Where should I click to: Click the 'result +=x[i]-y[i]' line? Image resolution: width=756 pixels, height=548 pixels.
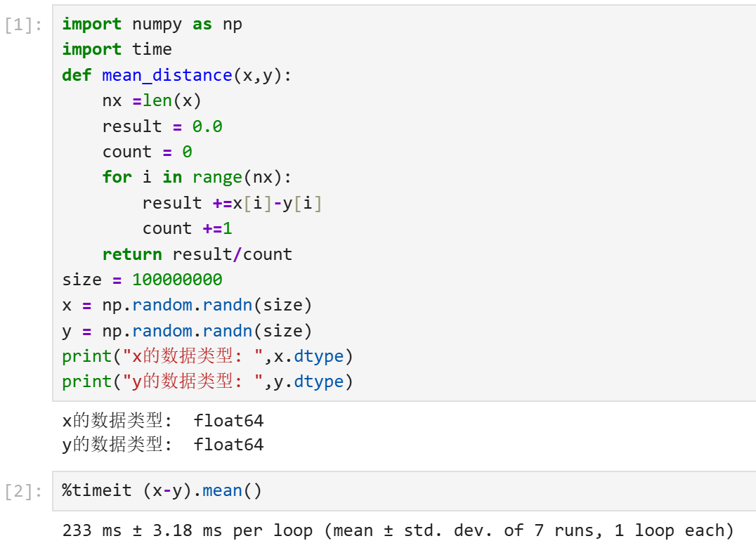(232, 203)
